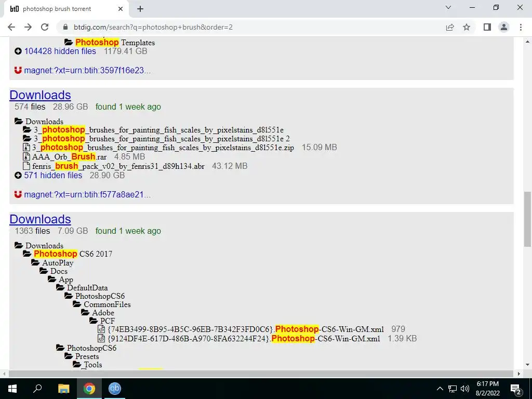Image resolution: width=532 pixels, height=399 pixels.
Task: Bookmark this page with the star
Action: 467,27
